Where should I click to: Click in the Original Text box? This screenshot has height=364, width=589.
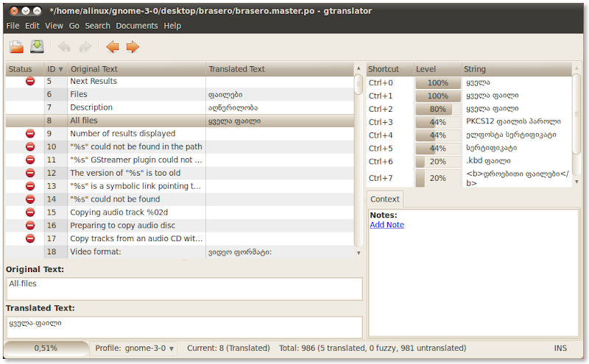click(x=184, y=288)
